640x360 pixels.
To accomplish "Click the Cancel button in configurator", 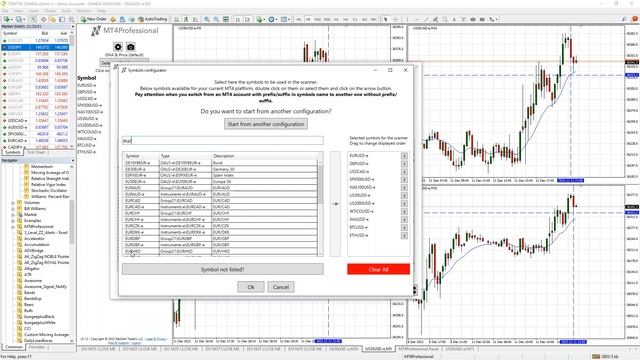I will [281, 287].
